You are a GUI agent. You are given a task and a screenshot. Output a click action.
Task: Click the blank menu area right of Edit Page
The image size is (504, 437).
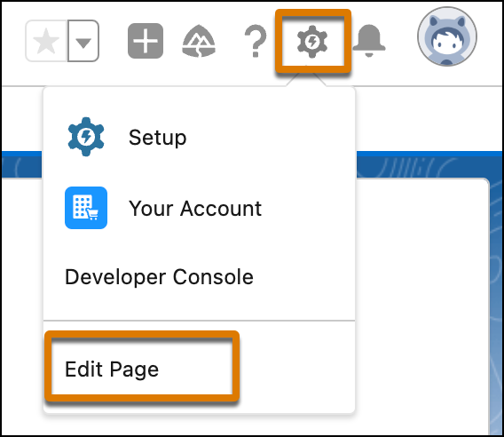click(295, 368)
